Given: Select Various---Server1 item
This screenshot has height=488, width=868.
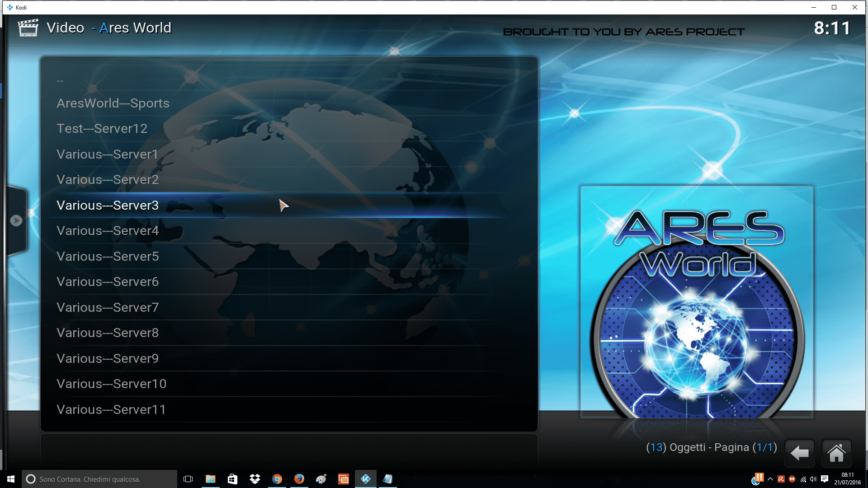Looking at the screenshot, I should coord(289,154).
